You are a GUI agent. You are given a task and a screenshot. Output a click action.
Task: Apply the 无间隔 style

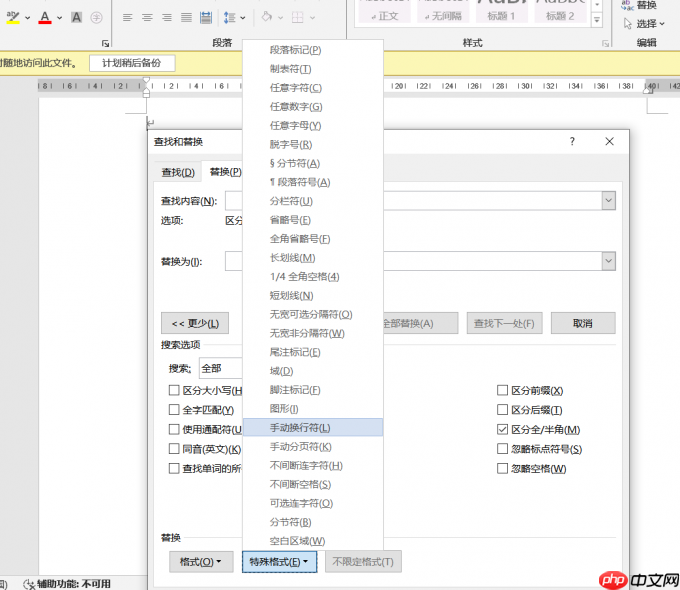pos(443,11)
